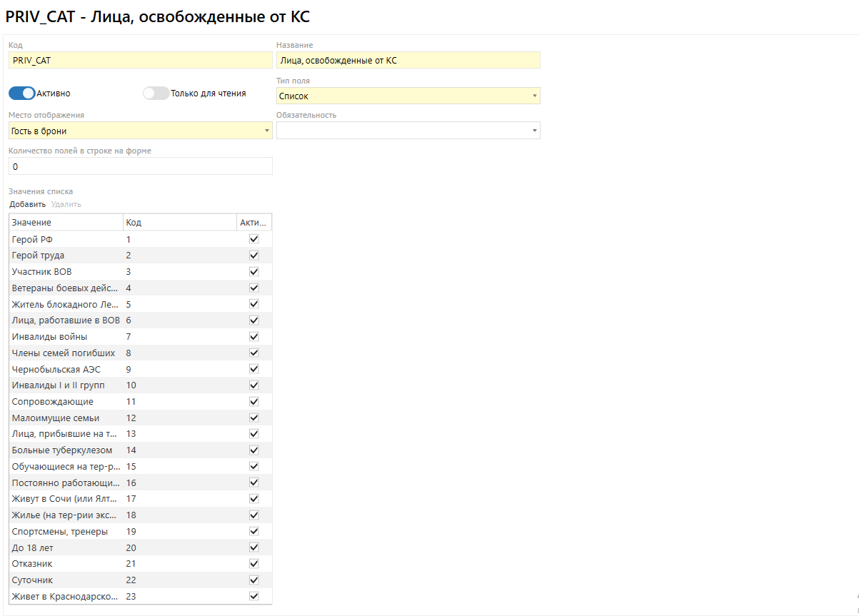
Task: Click Добавить to add list value
Action: tap(27, 205)
